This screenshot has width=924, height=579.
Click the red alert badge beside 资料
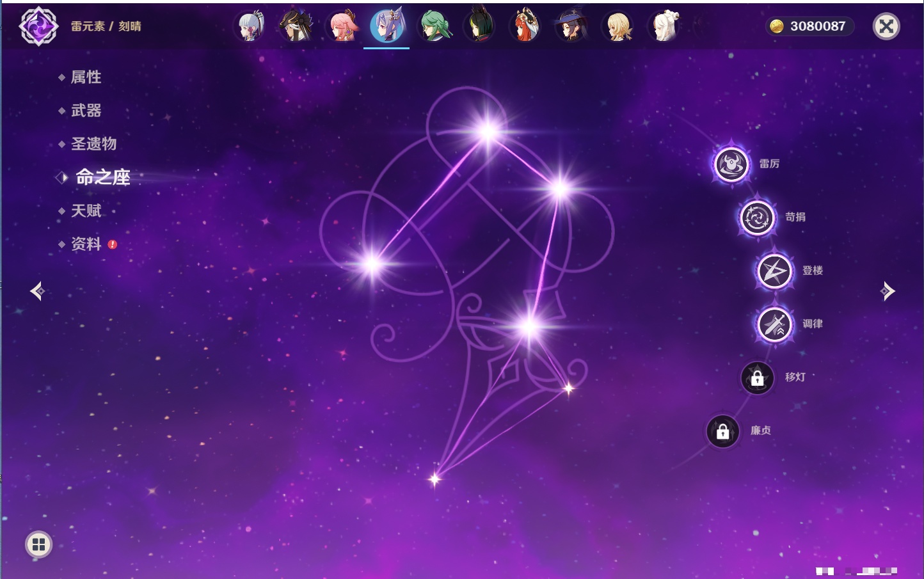[x=113, y=244]
